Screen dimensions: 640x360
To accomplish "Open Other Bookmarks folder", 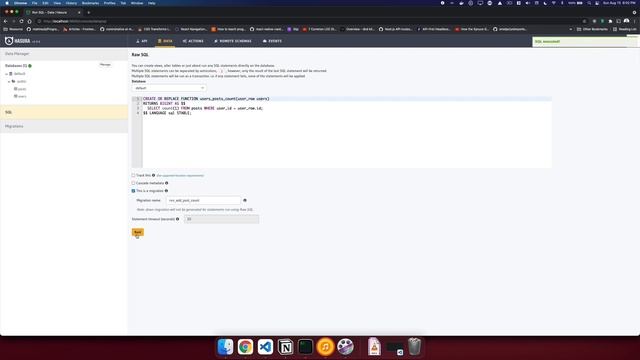I will [592, 29].
